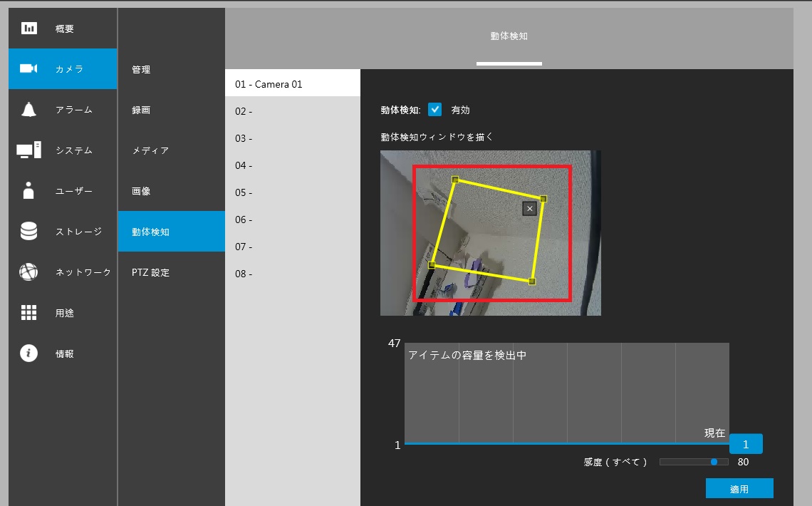The height and width of the screenshot is (506, 812).
Task: Select PTZ 設定 in camera submenu
Action: (172, 272)
